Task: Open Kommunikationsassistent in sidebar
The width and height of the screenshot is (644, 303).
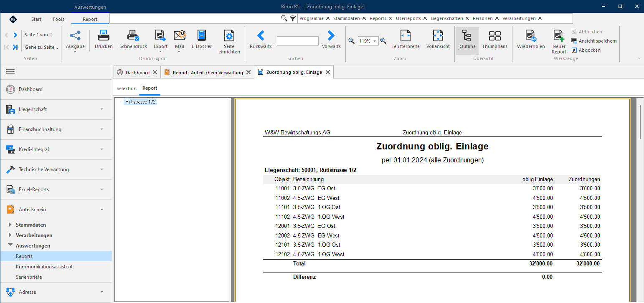Action: pyautogui.click(x=44, y=266)
